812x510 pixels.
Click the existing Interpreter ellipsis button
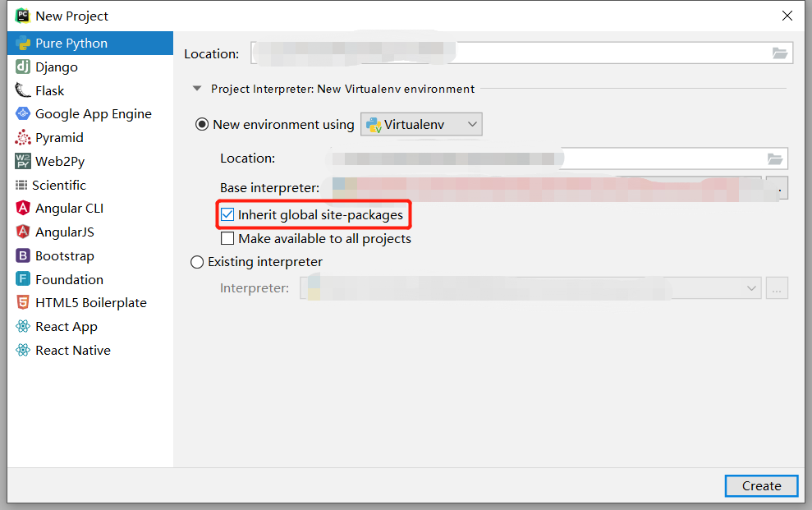coord(777,288)
